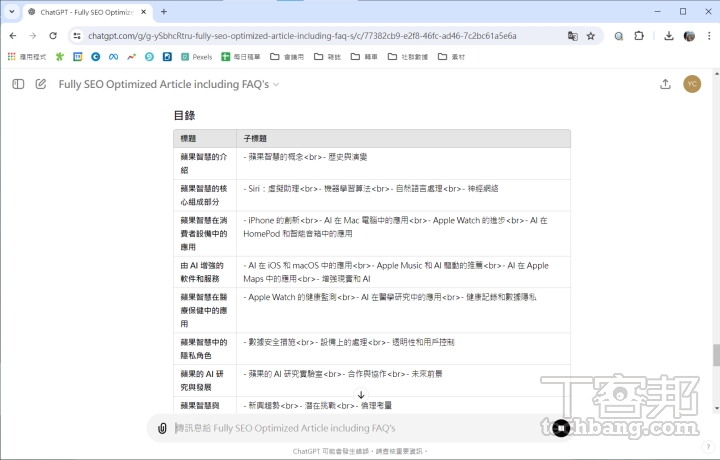
Task: Open the Fully SEO Optimized Article title dropdown
Action: (169, 84)
